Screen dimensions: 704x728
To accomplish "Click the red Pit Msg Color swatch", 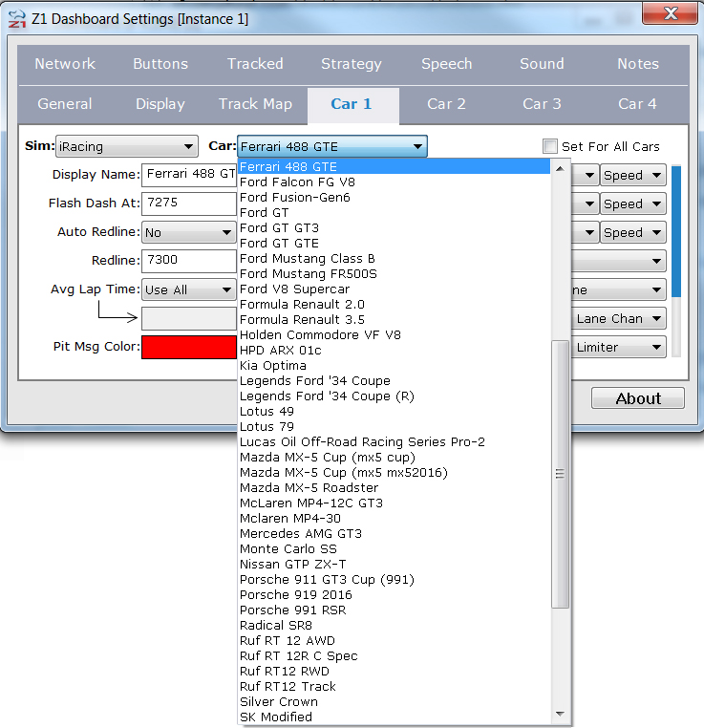I will pyautogui.click(x=189, y=347).
